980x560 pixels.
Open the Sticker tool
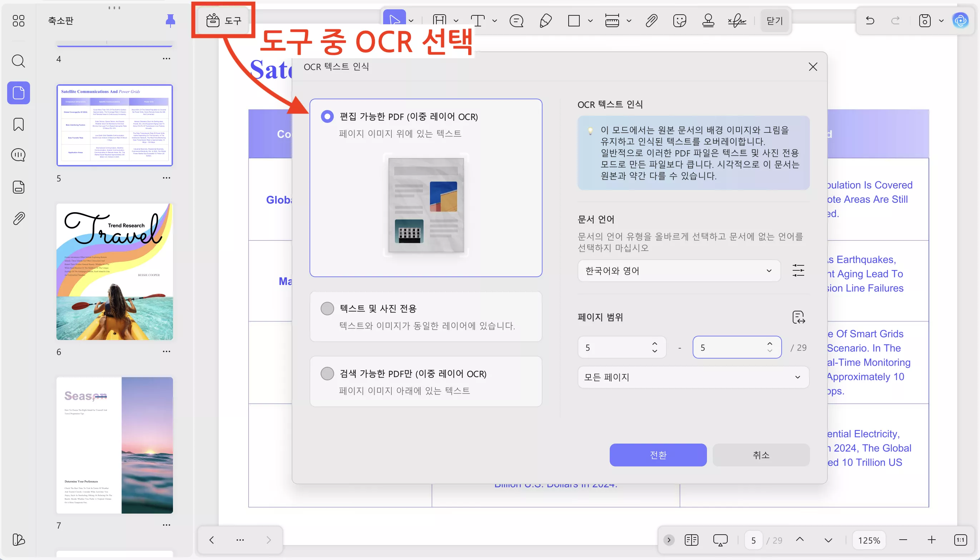point(680,21)
